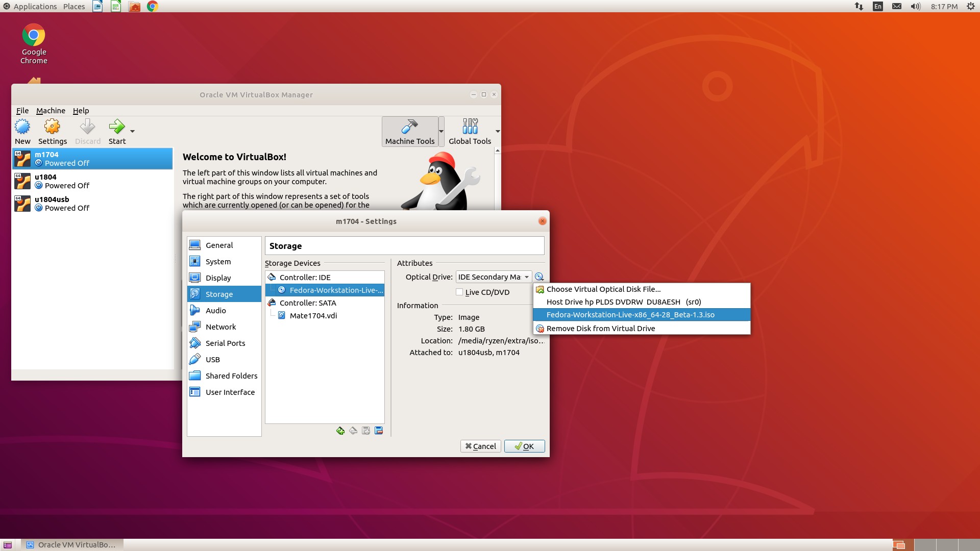Click the OK button
This screenshot has height=551, width=980.
click(524, 446)
